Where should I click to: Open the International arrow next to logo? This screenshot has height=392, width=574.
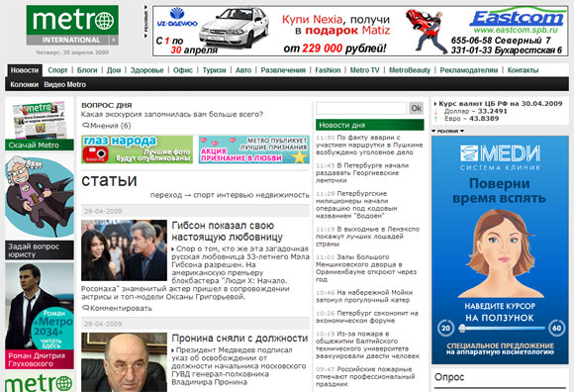point(114,40)
